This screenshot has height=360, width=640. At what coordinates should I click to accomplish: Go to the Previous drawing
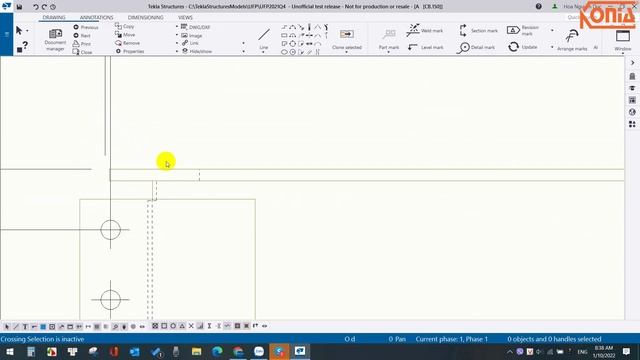point(86,27)
